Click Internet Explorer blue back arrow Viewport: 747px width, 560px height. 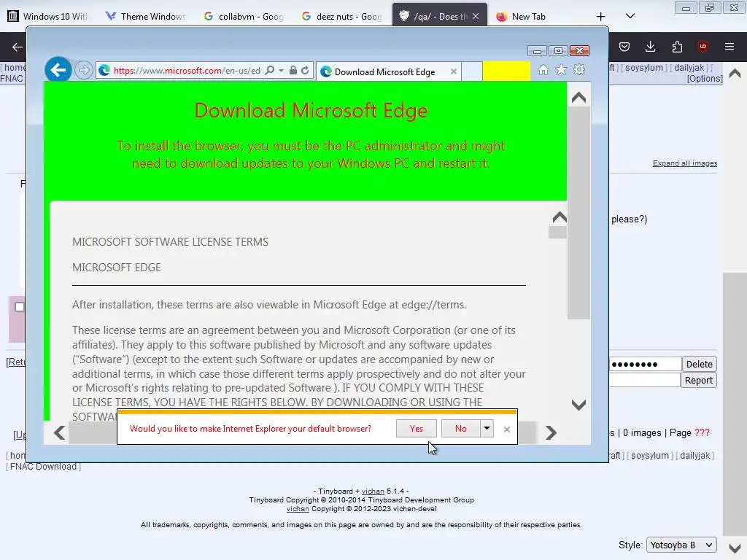(x=58, y=71)
